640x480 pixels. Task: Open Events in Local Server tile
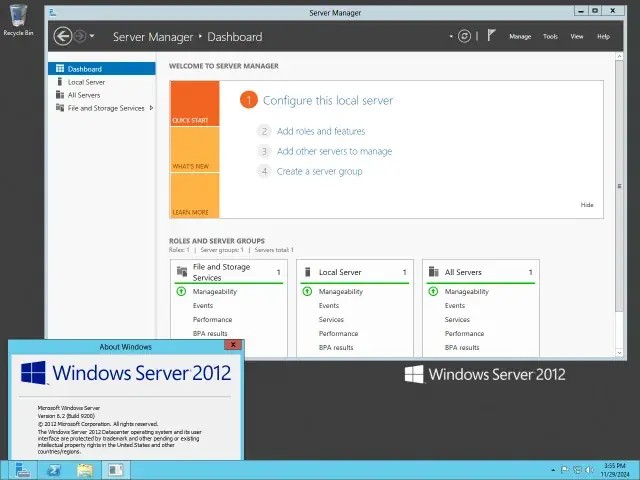tap(329, 305)
